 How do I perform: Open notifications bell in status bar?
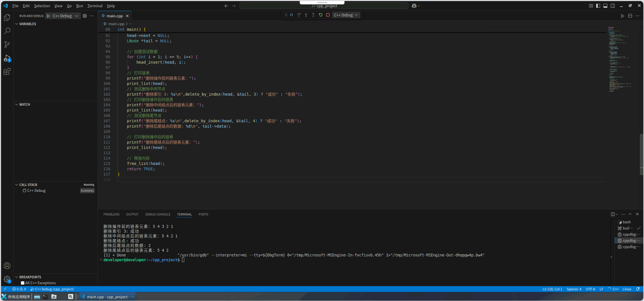[x=638, y=289]
